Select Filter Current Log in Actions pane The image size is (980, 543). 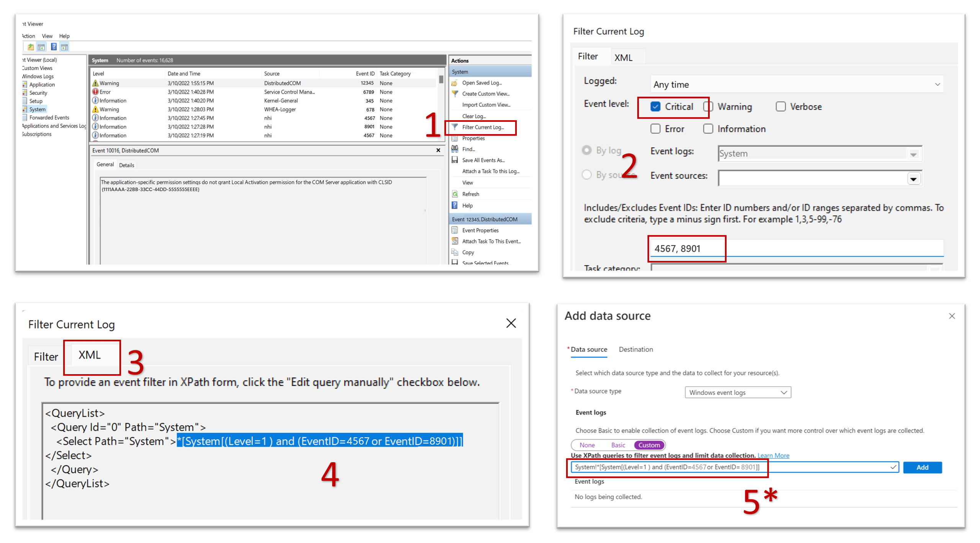(483, 127)
